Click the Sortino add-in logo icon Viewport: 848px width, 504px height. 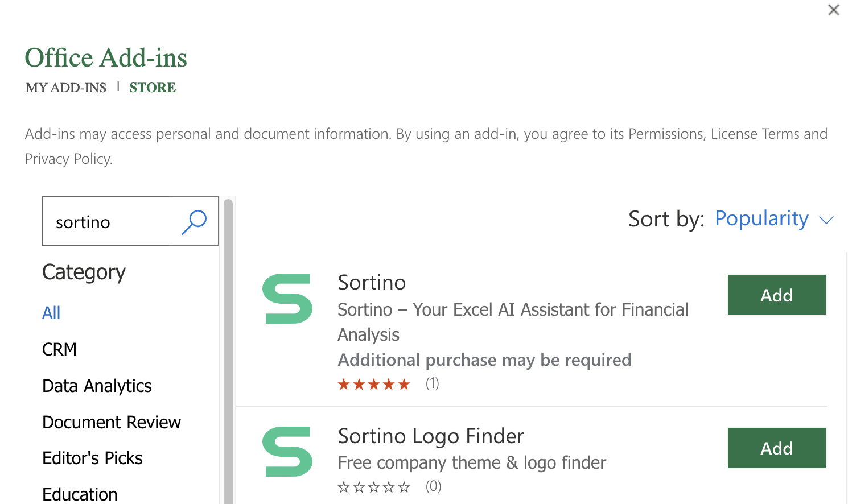tap(287, 299)
